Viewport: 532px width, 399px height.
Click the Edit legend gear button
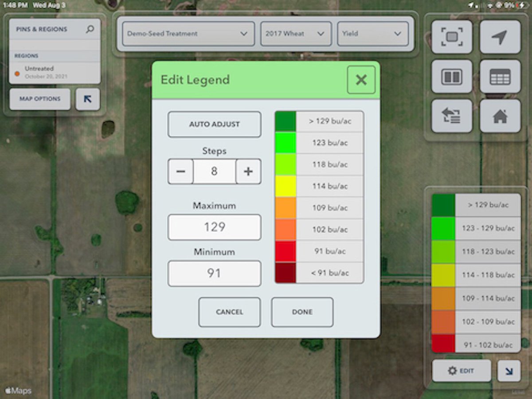point(462,371)
